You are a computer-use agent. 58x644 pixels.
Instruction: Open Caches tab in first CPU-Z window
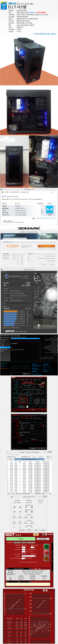coord(18,379)
